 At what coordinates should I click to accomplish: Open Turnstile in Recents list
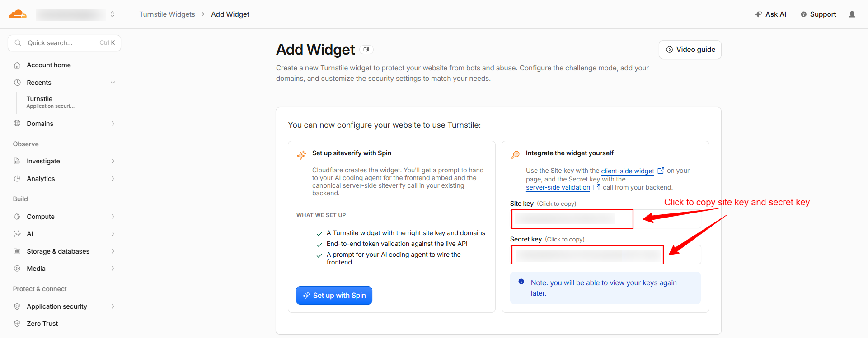(51, 102)
